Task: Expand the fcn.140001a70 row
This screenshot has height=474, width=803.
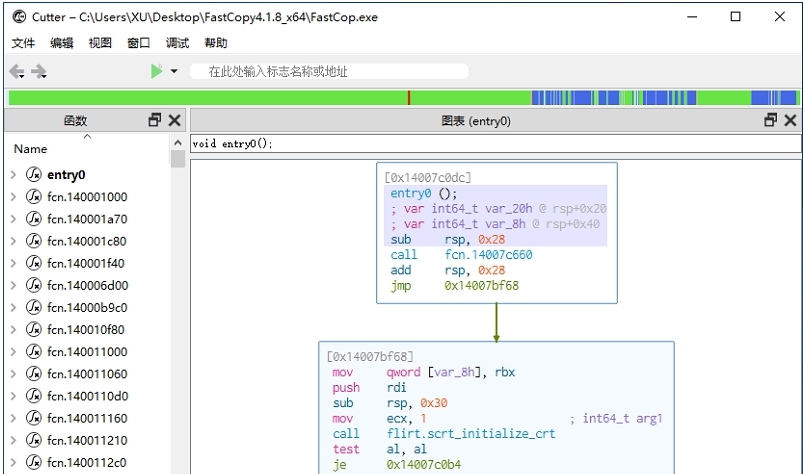Action: pyautogui.click(x=14, y=219)
